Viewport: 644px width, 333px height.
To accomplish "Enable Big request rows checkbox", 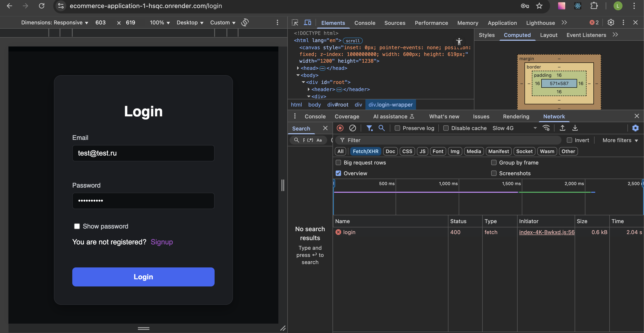I will click(338, 162).
